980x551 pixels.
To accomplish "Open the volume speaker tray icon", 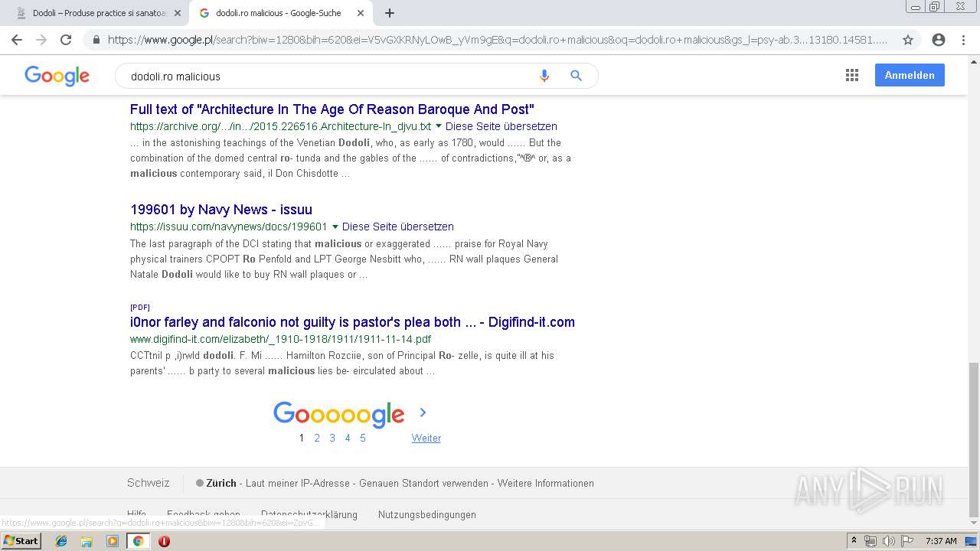I will pos(888,541).
